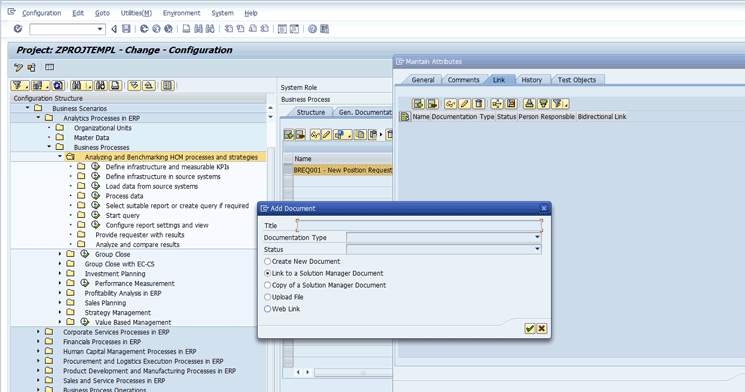Switch to the General tab
Screen dimensions: 745x392
(x=422, y=80)
